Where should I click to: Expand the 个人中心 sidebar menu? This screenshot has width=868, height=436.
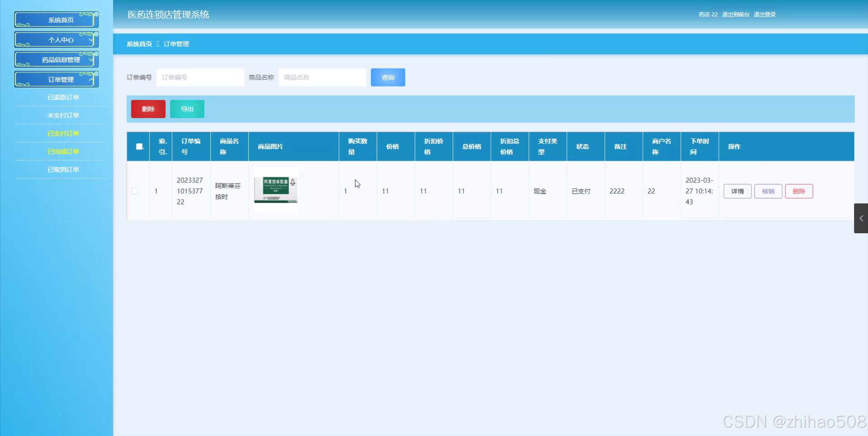coord(57,40)
